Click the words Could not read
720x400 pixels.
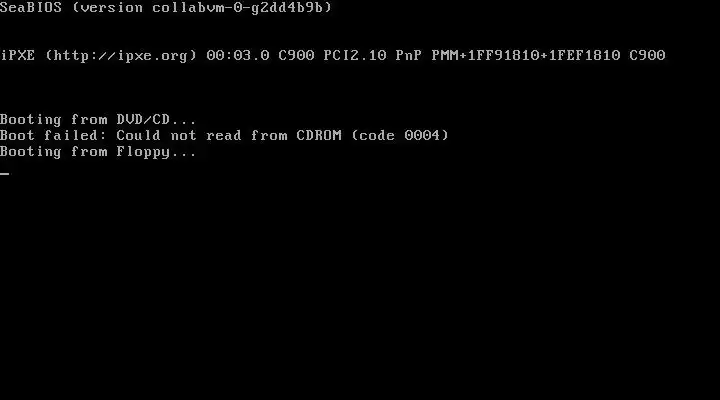[x=179, y=135]
